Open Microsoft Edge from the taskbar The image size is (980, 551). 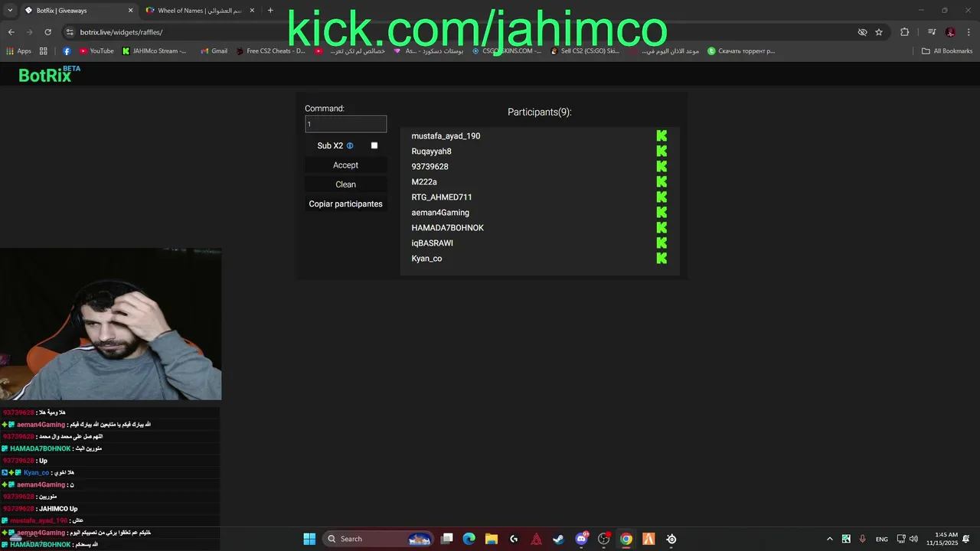point(469,539)
